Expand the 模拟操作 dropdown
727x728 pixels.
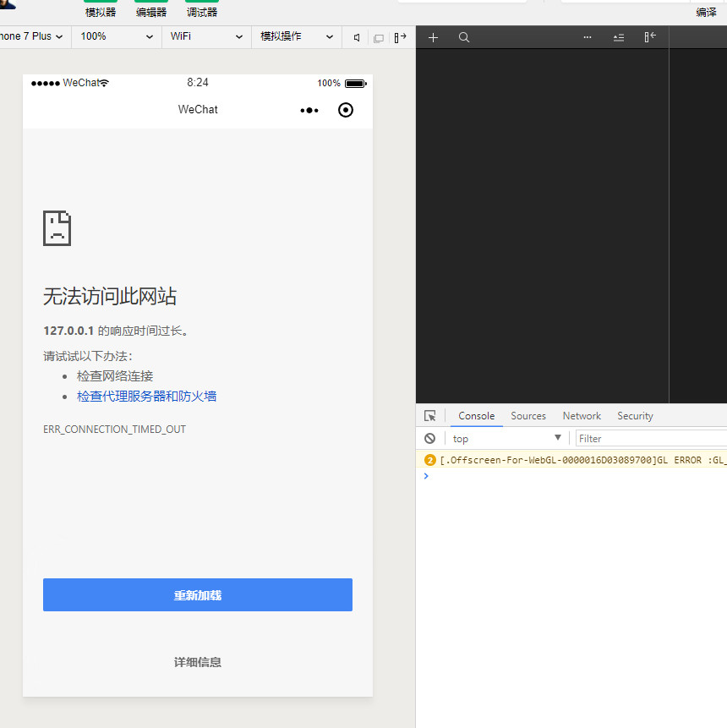point(297,36)
